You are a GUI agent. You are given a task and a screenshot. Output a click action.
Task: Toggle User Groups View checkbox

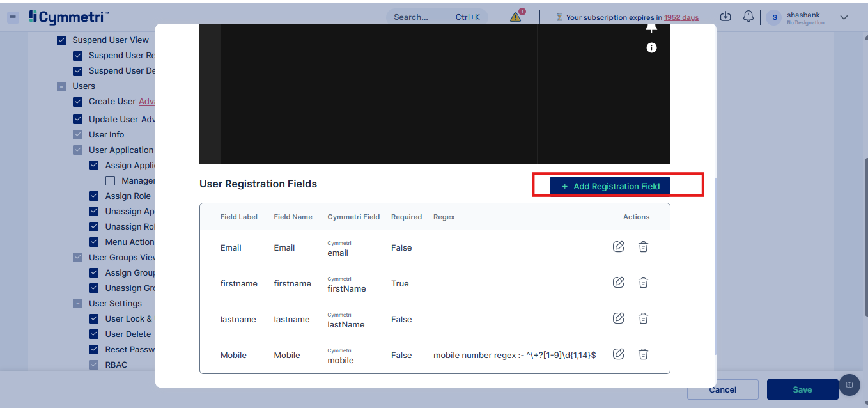click(x=78, y=258)
